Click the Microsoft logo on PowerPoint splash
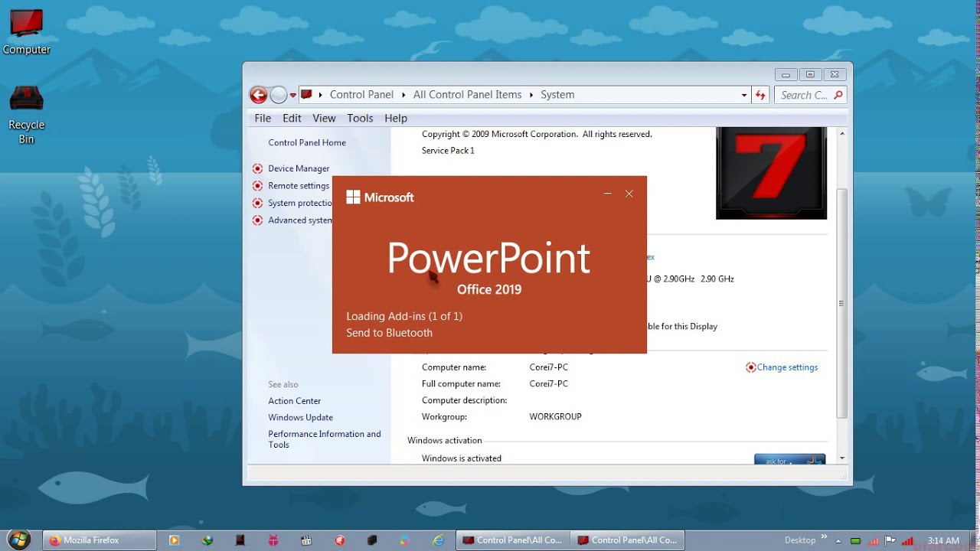The width and height of the screenshot is (980, 551). click(x=380, y=197)
